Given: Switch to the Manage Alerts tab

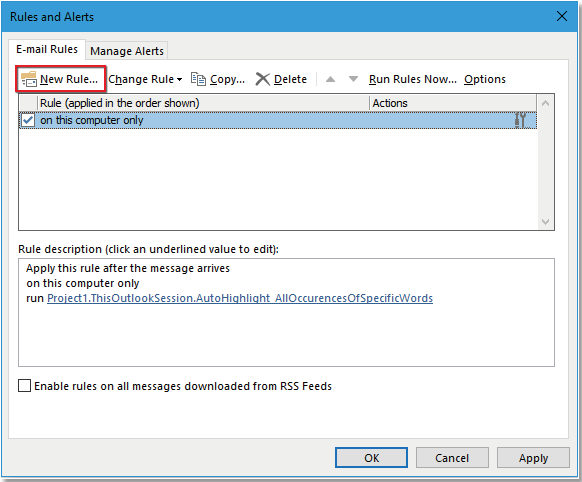Looking at the screenshot, I should 127,51.
